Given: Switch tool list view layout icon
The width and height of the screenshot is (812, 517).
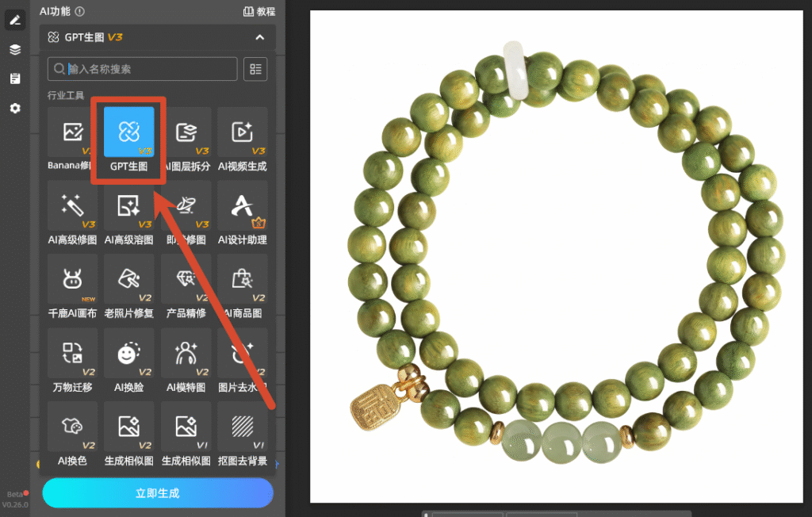Looking at the screenshot, I should click(x=255, y=69).
